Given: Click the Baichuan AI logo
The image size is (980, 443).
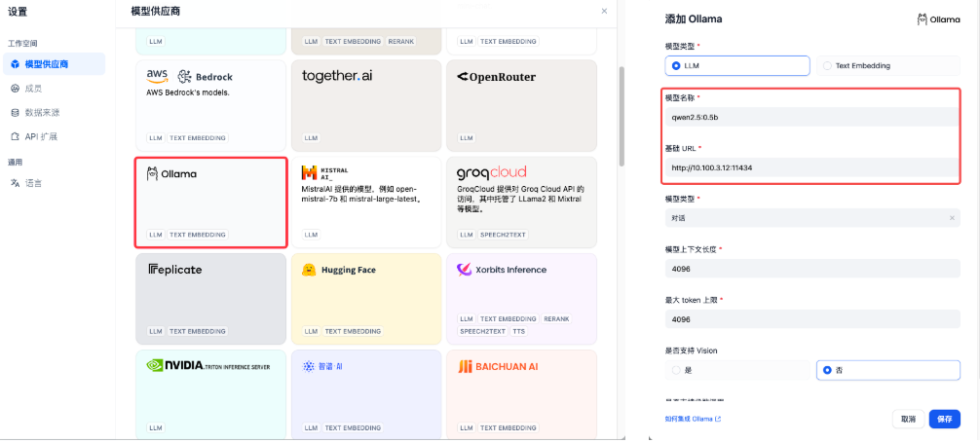Looking at the screenshot, I should (x=498, y=367).
